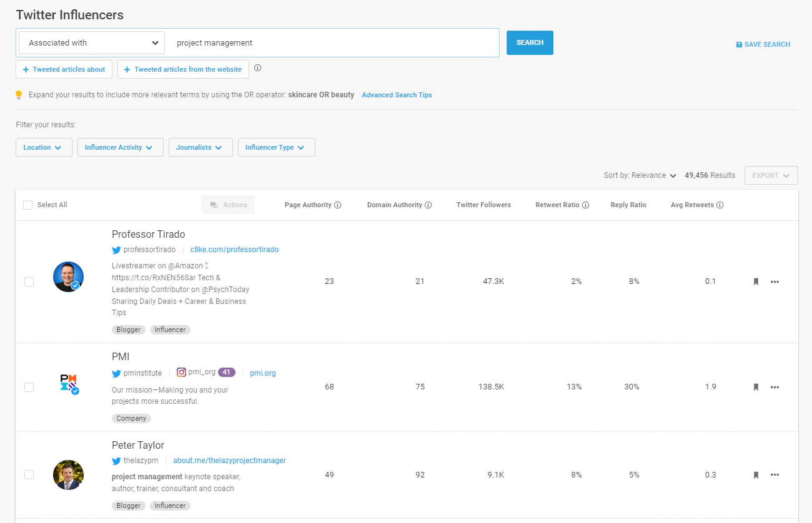Screen dimensions: 812x523
Task: Click the Avg Retweets info icon
Action: [720, 205]
